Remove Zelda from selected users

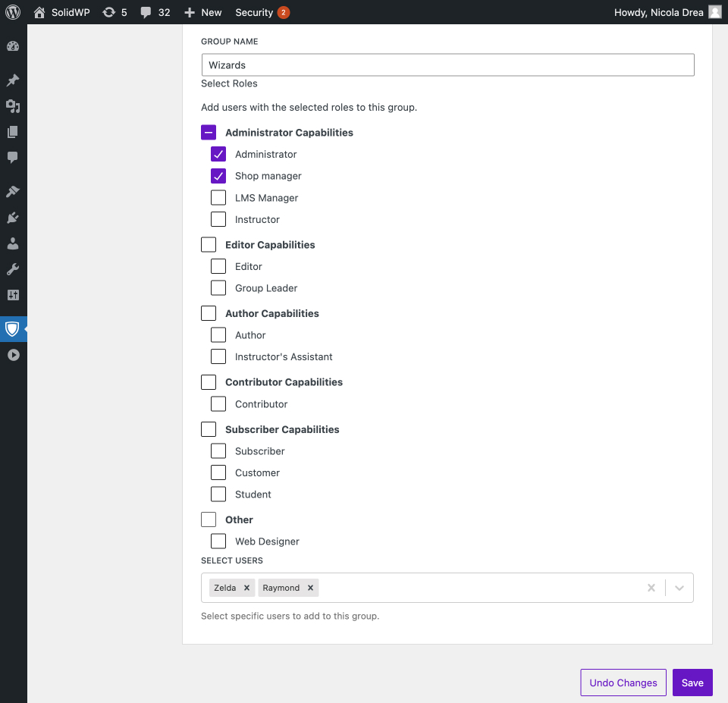click(246, 588)
